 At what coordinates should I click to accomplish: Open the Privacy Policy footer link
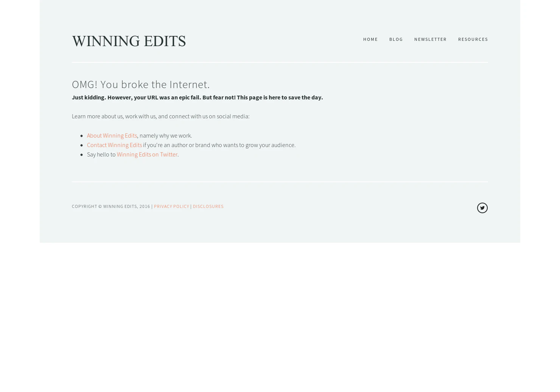[171, 206]
